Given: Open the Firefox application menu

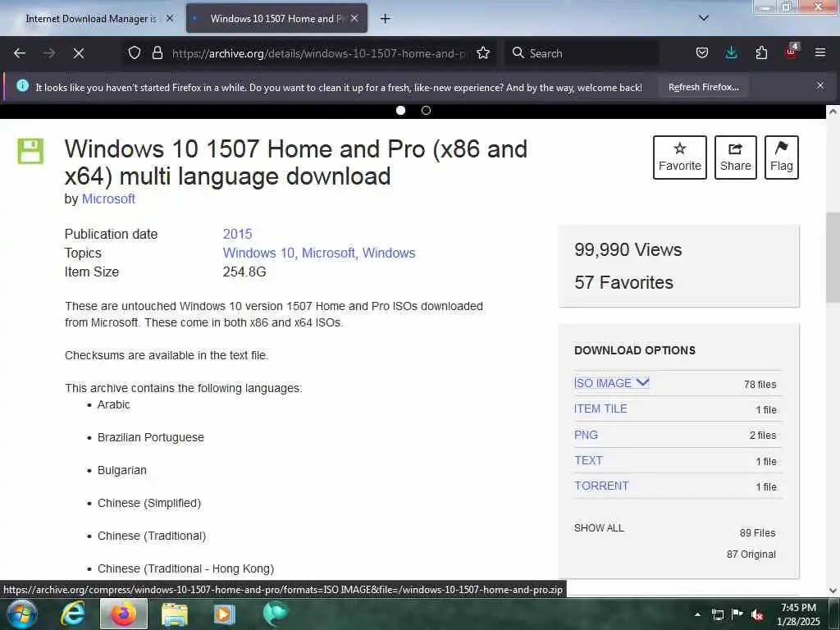Looking at the screenshot, I should tap(820, 53).
